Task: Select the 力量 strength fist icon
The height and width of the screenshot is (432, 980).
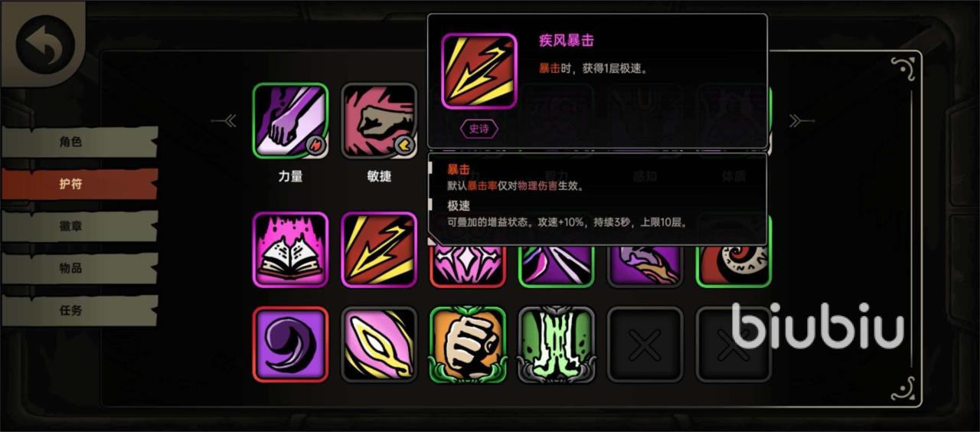Action: [291, 121]
